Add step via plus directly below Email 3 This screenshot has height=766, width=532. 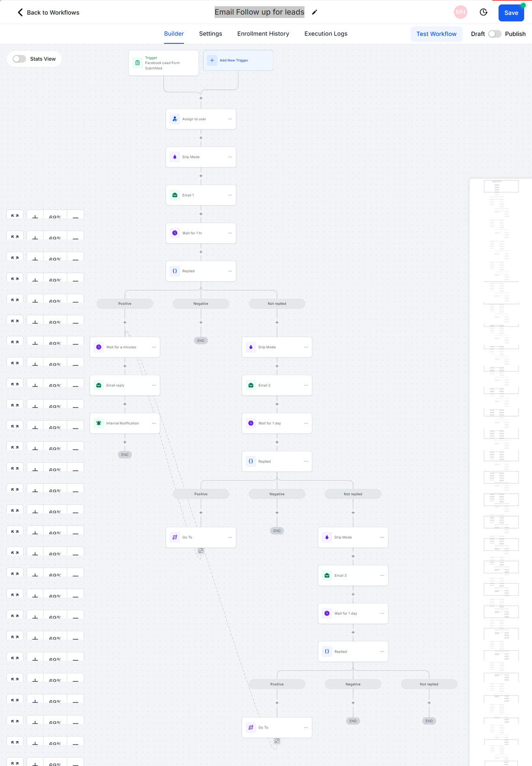tap(353, 594)
